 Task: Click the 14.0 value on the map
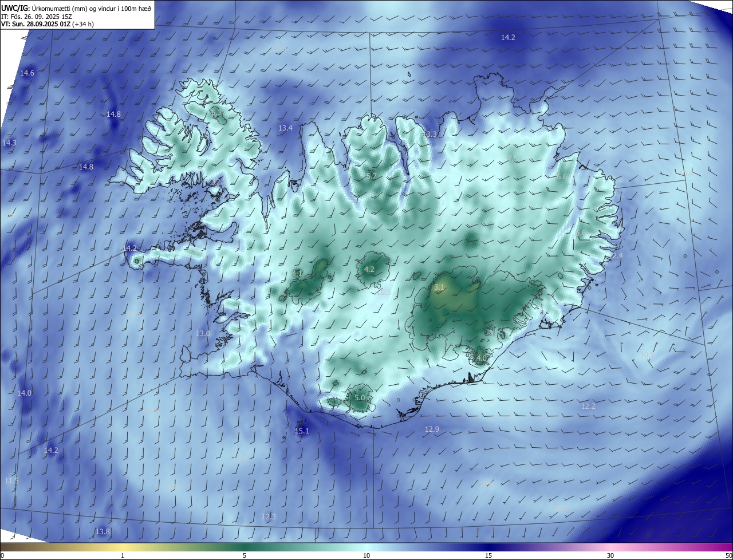click(x=24, y=393)
